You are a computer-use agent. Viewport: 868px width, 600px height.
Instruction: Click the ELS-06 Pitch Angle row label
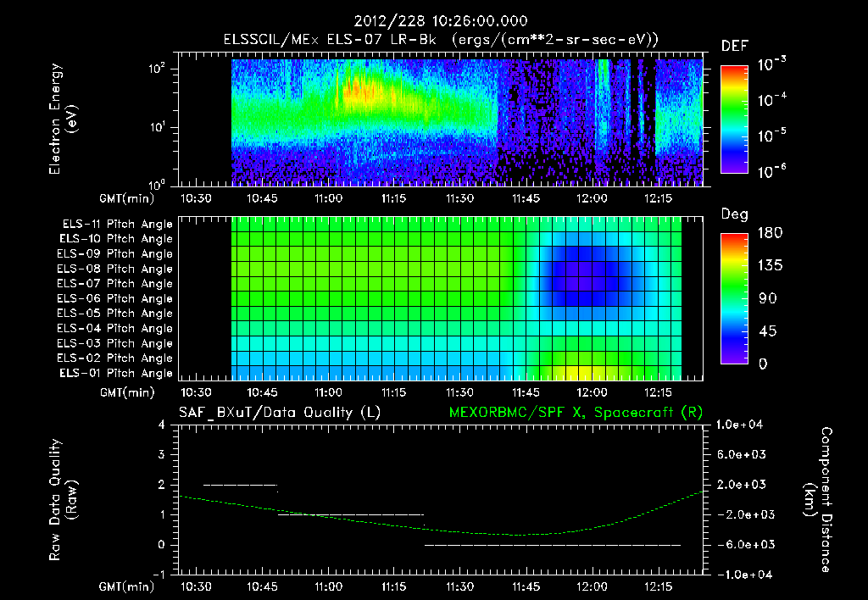click(x=115, y=299)
